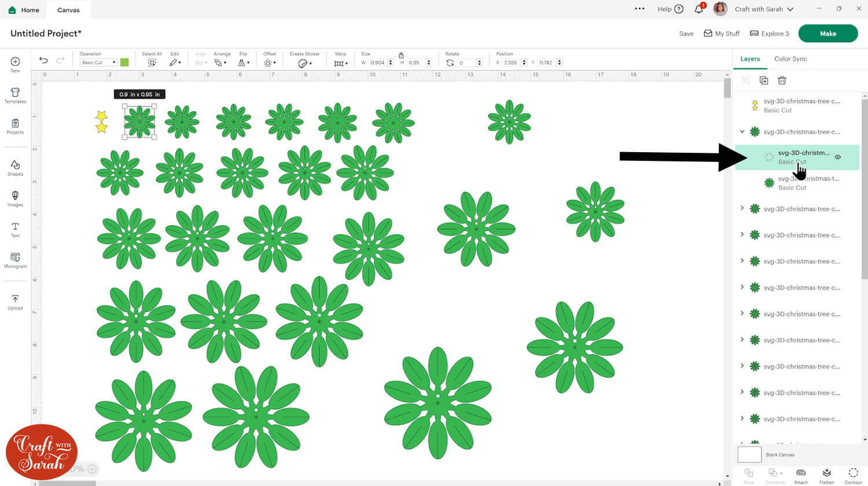868x486 pixels.
Task: Click the Undo arrow
Action: [43, 60]
